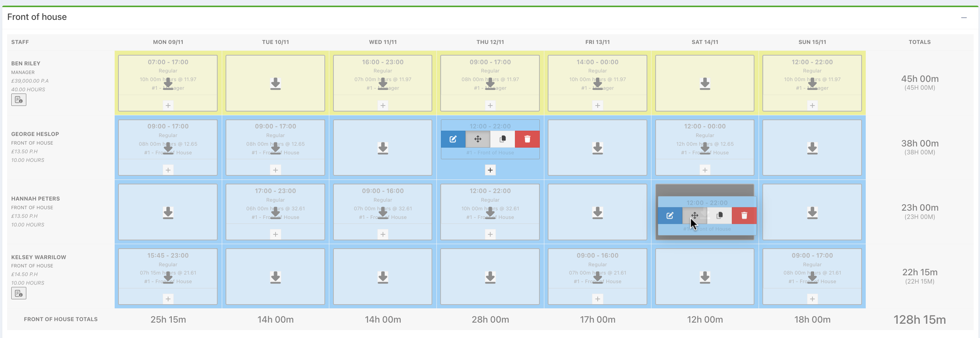The height and width of the screenshot is (338, 980).
Task: Select Hannah Peters' empty Monday shift slot
Action: click(168, 212)
